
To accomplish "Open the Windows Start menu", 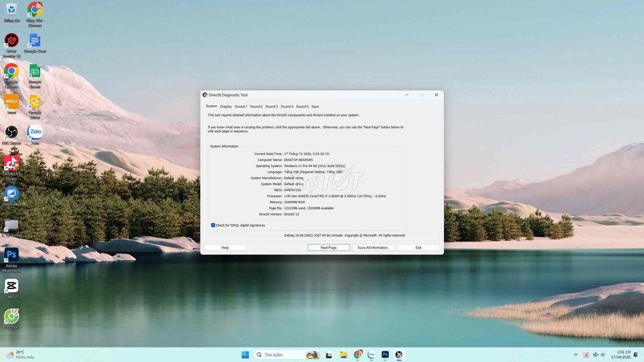I will pyautogui.click(x=245, y=354).
